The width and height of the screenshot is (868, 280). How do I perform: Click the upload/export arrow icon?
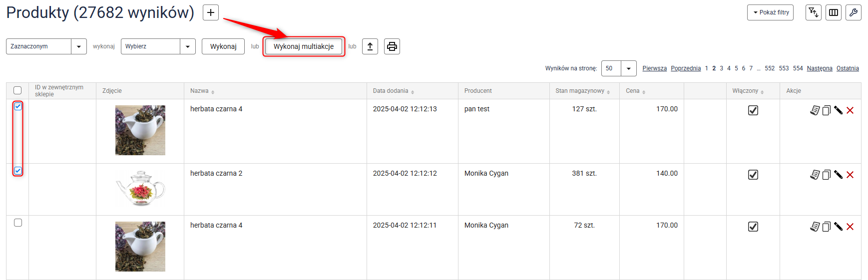tap(370, 46)
